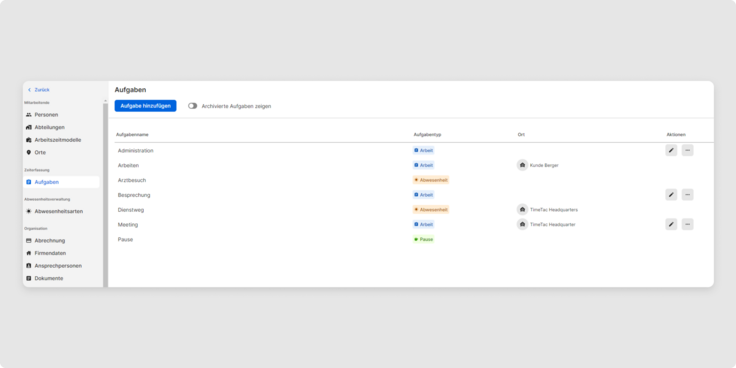Edit the Besprechung task with the pencil icon
This screenshot has width=736, height=368.
[x=671, y=195]
